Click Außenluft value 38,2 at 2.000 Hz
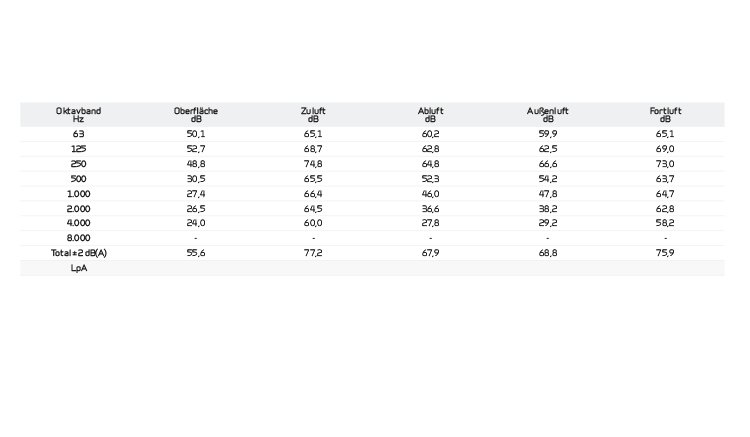The height and width of the screenshot is (437, 750). click(x=548, y=209)
